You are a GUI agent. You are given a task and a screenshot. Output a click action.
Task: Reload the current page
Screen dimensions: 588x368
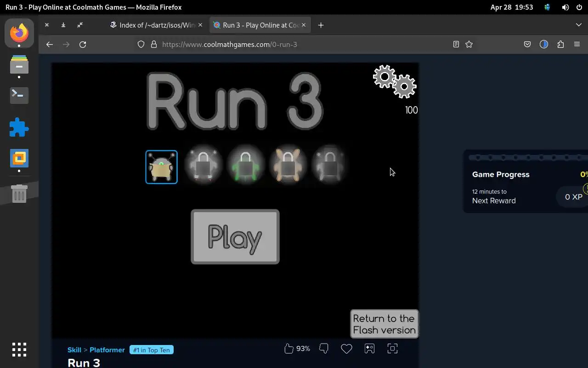83,45
